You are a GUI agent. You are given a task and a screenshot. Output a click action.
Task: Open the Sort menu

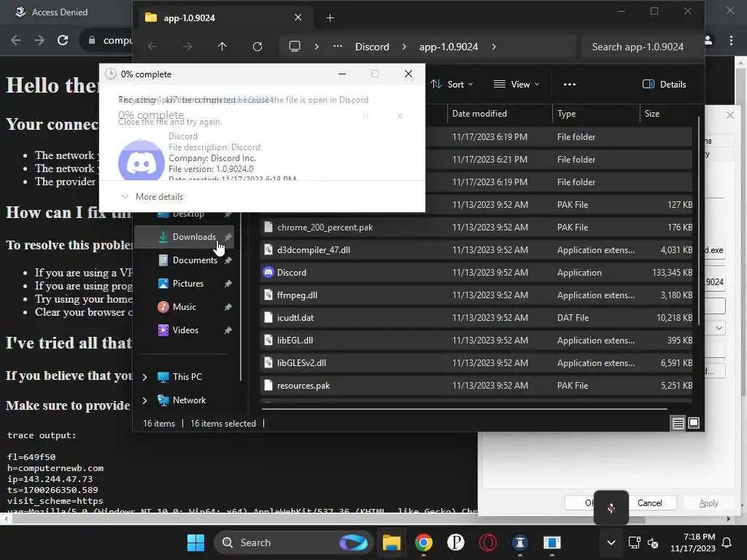[x=452, y=85]
